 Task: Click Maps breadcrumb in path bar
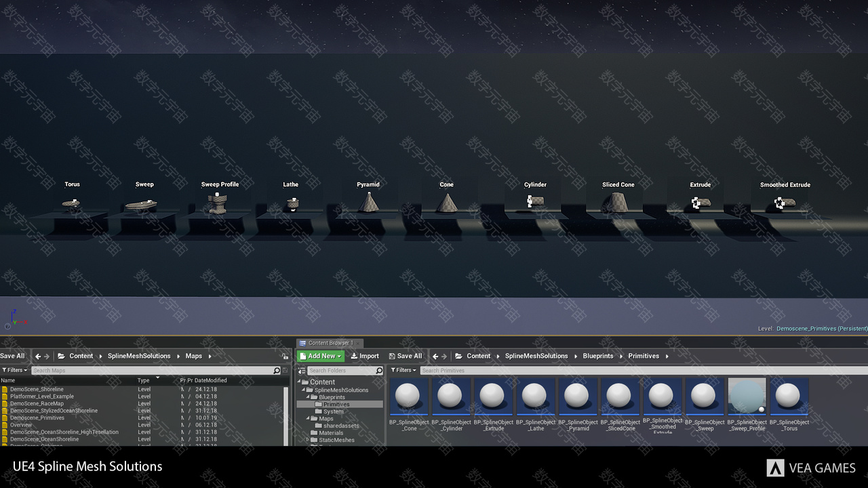(194, 356)
